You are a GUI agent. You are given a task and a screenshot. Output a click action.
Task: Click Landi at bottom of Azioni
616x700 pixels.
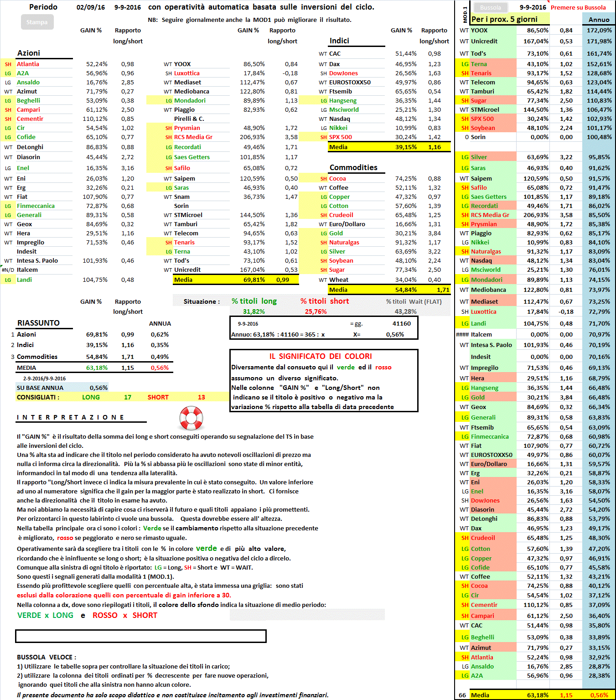24,280
